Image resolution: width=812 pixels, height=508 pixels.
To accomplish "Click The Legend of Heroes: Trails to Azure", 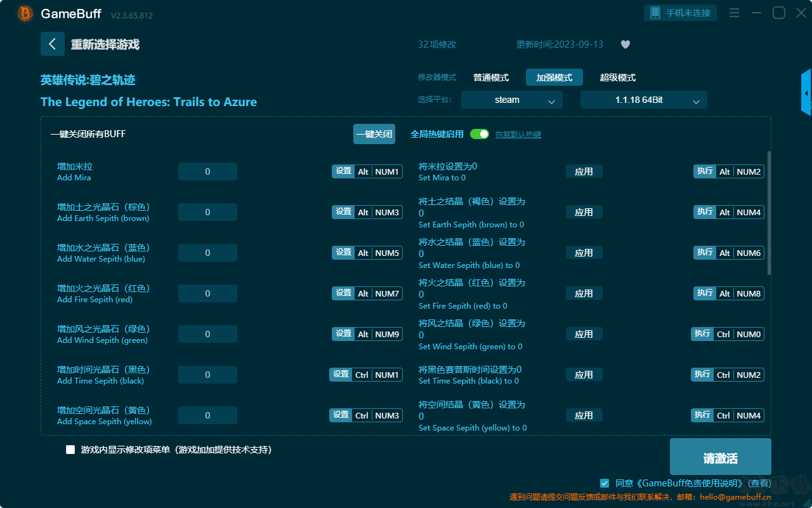I will pos(149,102).
